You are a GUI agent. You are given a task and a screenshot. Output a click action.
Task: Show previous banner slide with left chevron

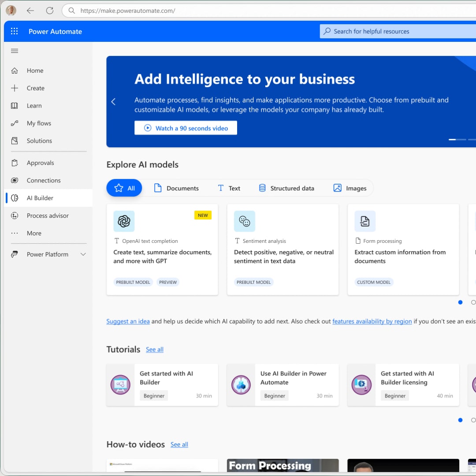tap(113, 101)
